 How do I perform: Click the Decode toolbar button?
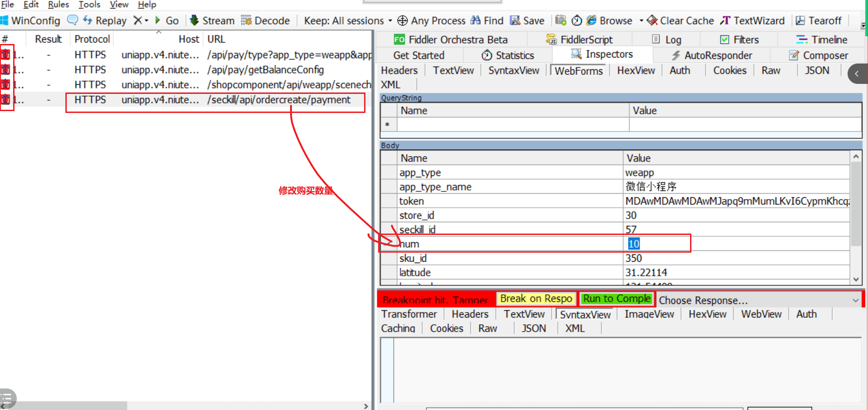tap(266, 21)
